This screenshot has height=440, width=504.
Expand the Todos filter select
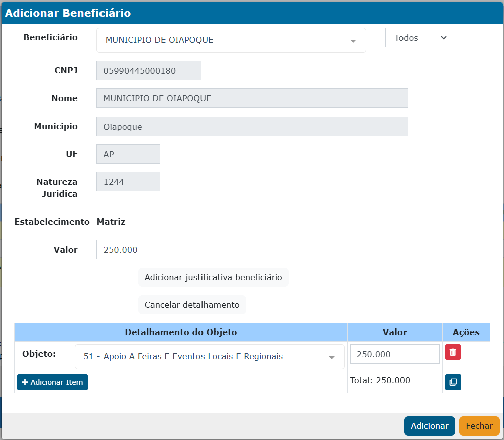(x=417, y=38)
